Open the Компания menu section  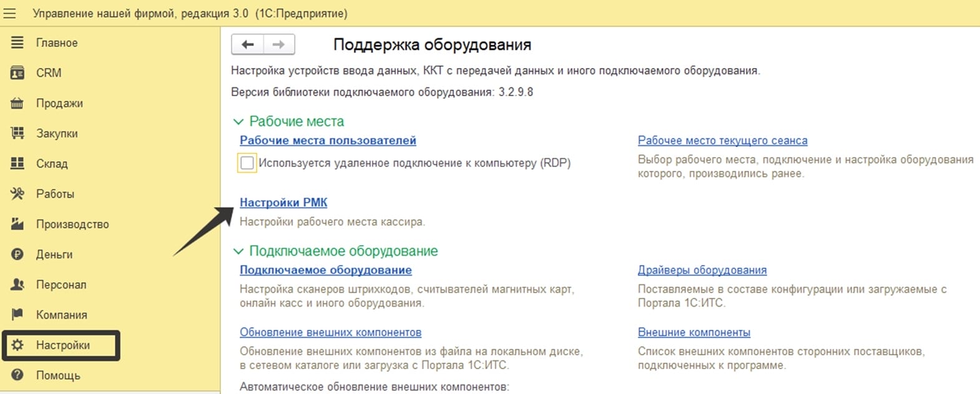[62, 314]
